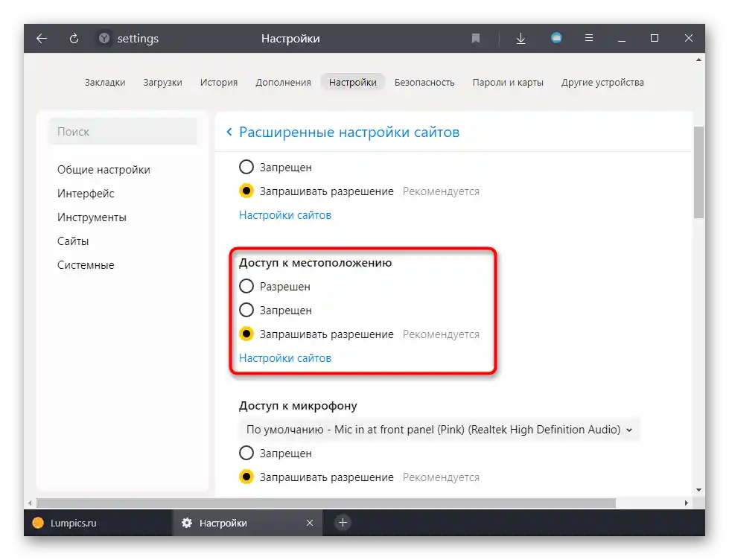The width and height of the screenshot is (729, 560).
Task: Click the Доступ к местоположению heading
Action: click(x=315, y=263)
